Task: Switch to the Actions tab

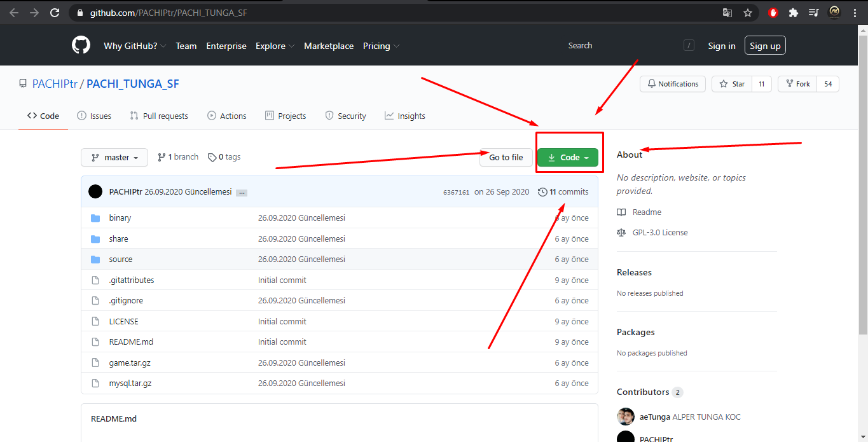Action: click(227, 116)
